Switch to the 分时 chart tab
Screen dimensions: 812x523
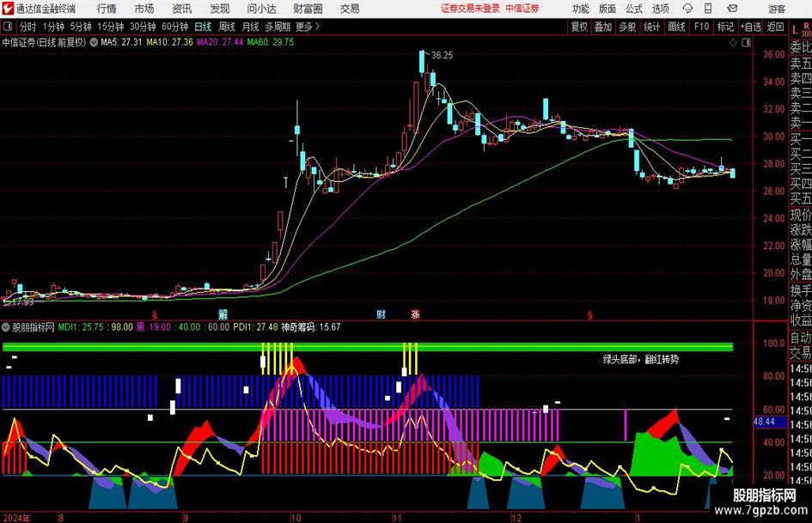27,27
